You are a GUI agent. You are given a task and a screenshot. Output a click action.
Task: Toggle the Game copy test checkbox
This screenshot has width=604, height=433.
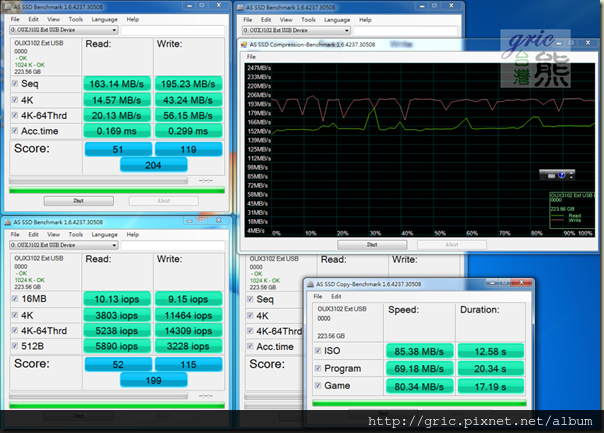[318, 385]
